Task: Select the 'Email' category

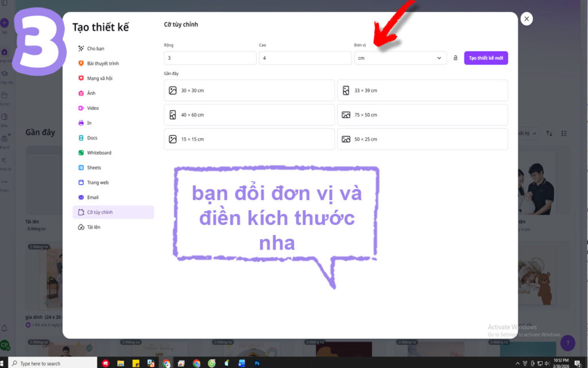Action: tap(113, 198)
